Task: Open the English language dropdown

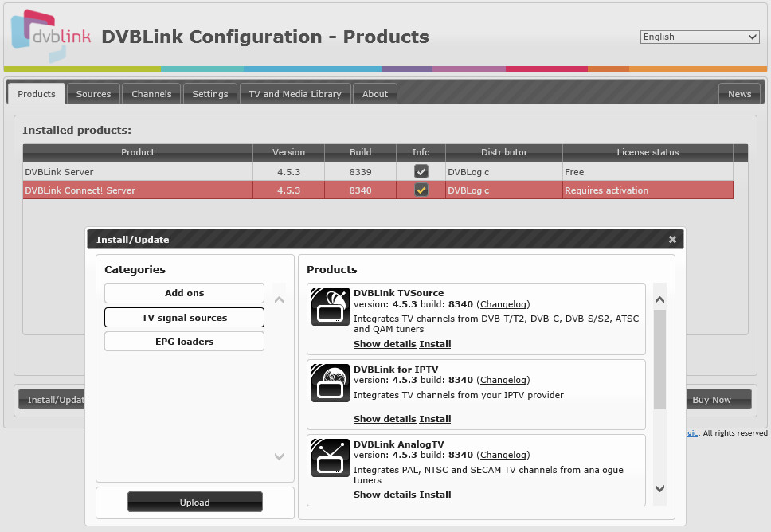Action: 699,37
